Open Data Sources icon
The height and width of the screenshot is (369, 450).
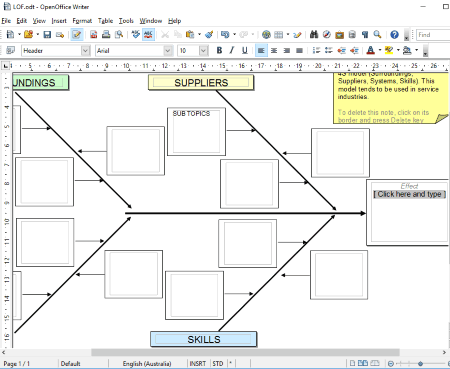[x=352, y=34]
